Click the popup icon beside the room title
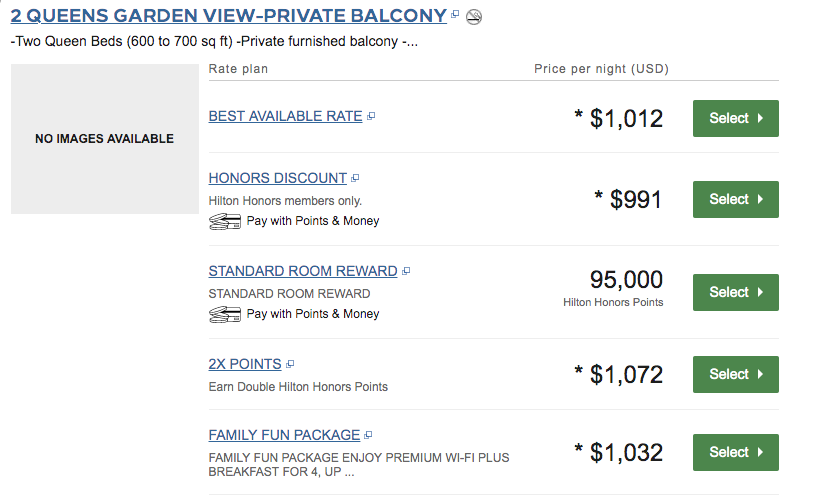Screen dimensions: 816x504 point(455,15)
